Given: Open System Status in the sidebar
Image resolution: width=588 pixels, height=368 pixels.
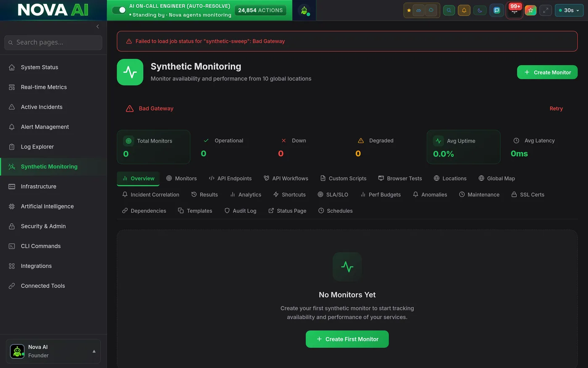Looking at the screenshot, I should (53, 67).
